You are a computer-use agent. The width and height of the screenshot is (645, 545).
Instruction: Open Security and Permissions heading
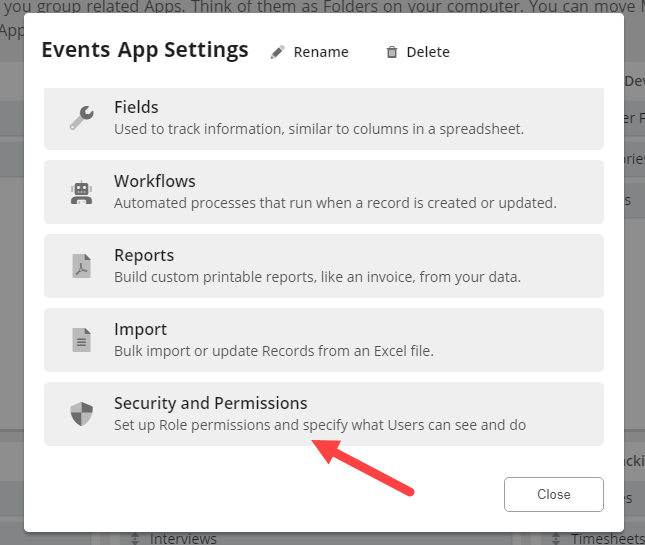[210, 403]
